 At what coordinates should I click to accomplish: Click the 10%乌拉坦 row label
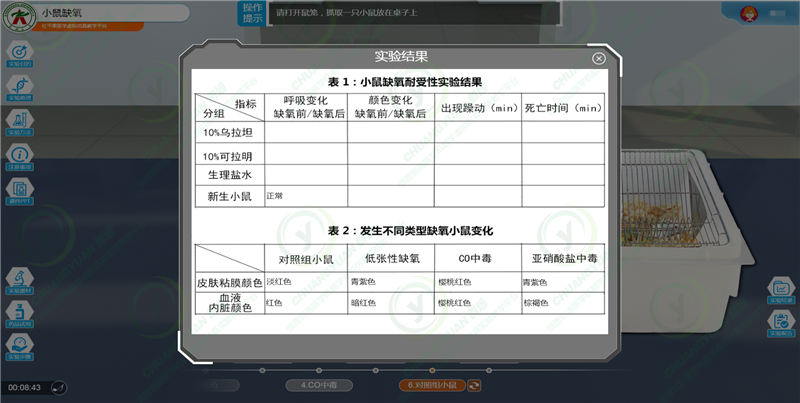pyautogui.click(x=228, y=133)
